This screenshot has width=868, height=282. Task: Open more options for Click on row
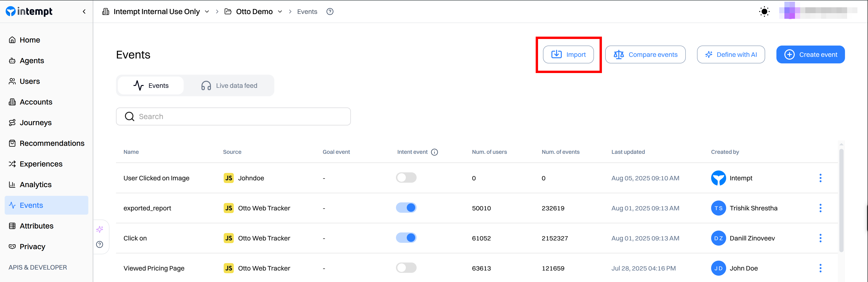coord(820,238)
